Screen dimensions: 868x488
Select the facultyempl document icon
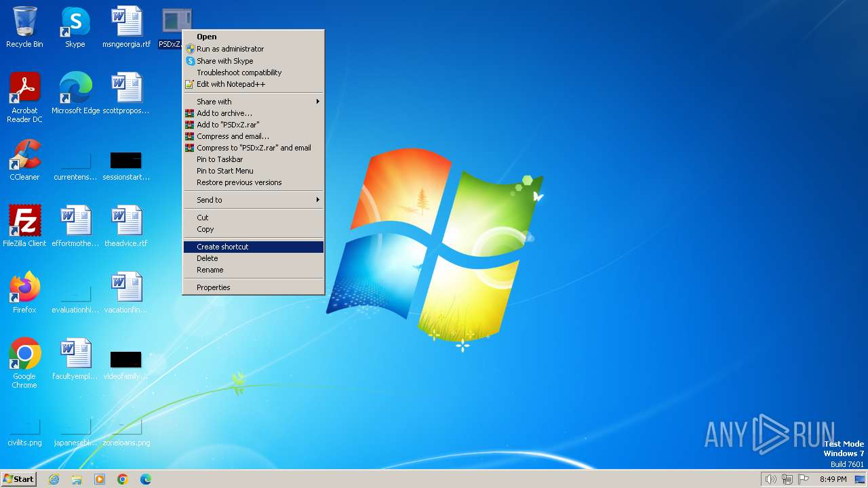coord(75,359)
